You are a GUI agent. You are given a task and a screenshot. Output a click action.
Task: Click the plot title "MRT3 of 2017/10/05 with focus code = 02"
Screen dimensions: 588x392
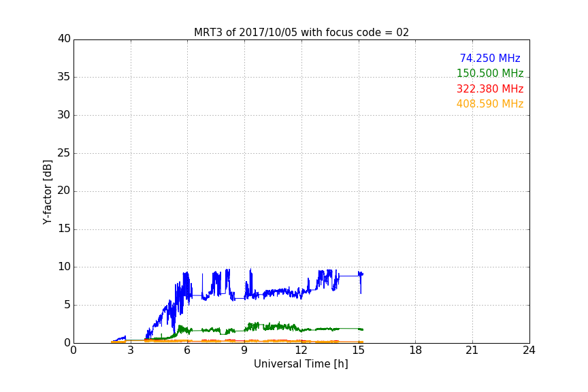301,33
